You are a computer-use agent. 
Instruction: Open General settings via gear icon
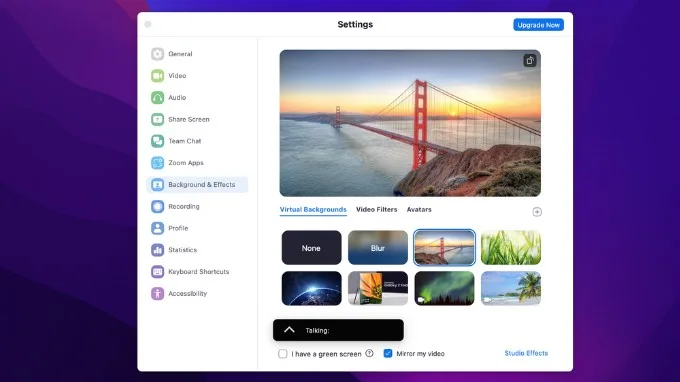(157, 54)
